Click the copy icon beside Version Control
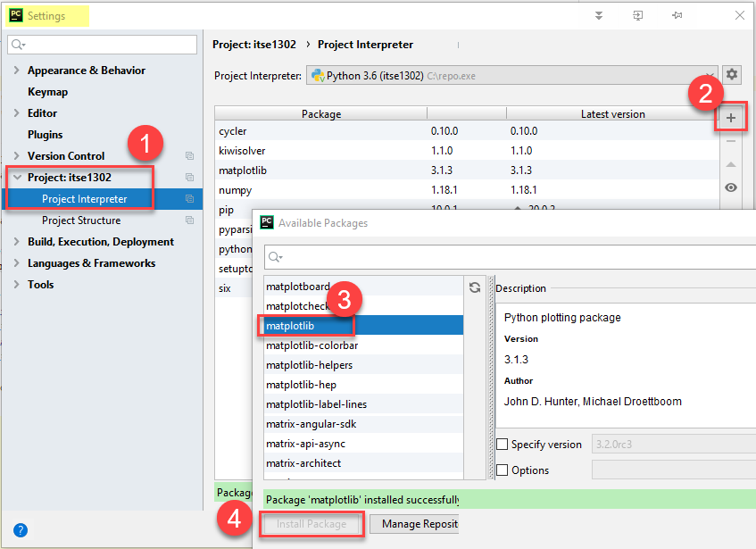 click(x=189, y=156)
